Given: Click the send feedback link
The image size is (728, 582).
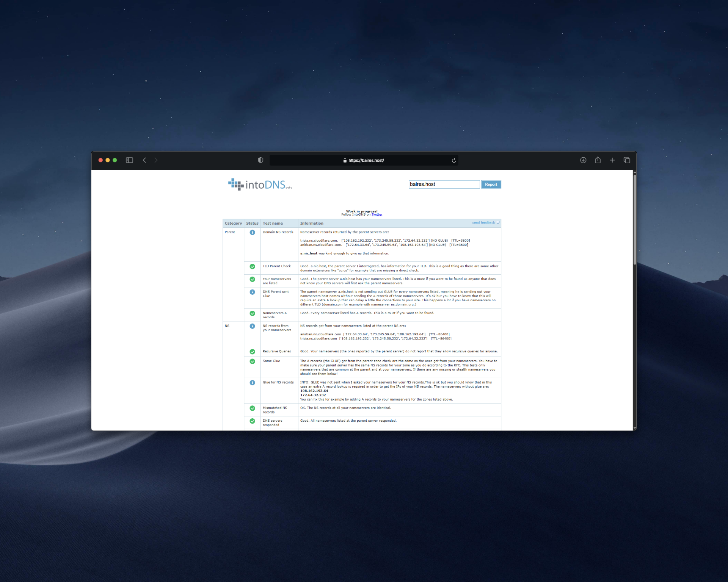Looking at the screenshot, I should 483,223.
